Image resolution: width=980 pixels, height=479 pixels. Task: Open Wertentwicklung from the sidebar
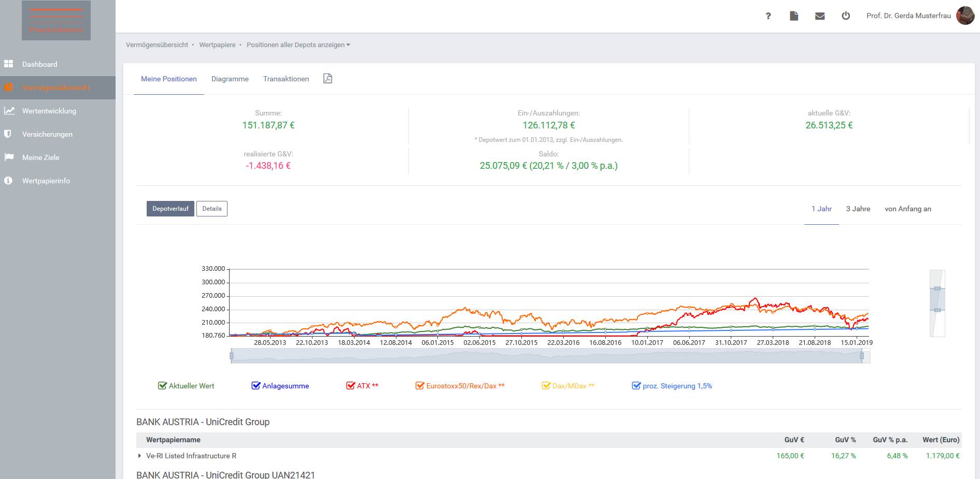click(49, 111)
